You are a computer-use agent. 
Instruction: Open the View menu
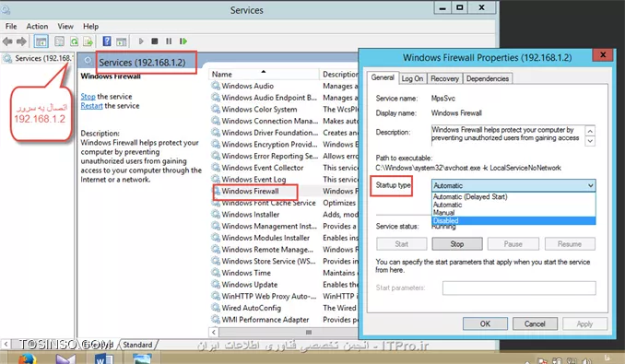click(65, 27)
